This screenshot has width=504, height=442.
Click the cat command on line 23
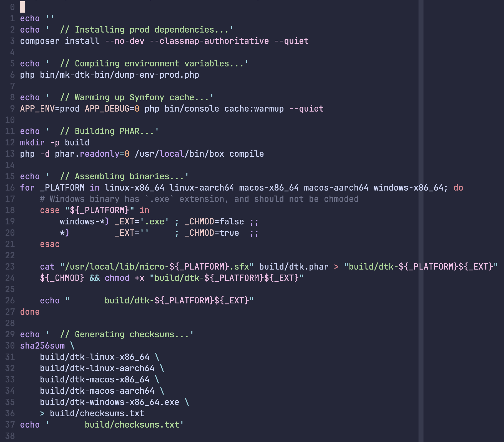47,267
